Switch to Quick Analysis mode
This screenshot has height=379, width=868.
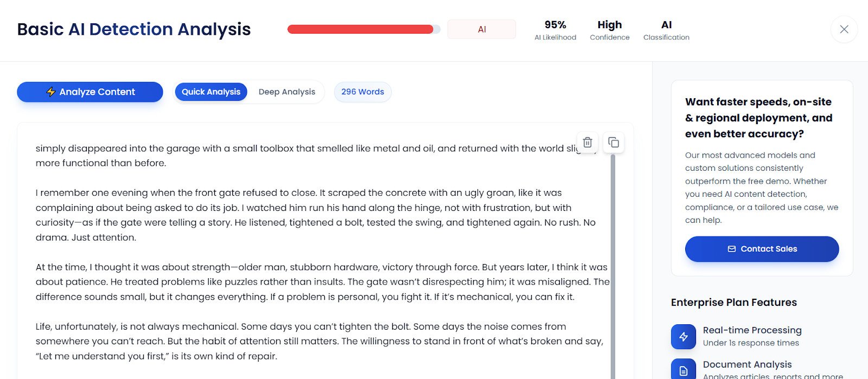coord(211,92)
